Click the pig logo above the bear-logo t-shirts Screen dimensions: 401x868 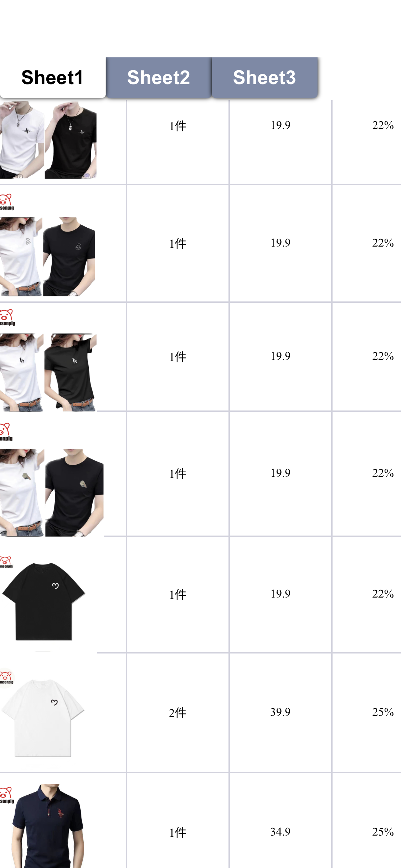[6, 202]
